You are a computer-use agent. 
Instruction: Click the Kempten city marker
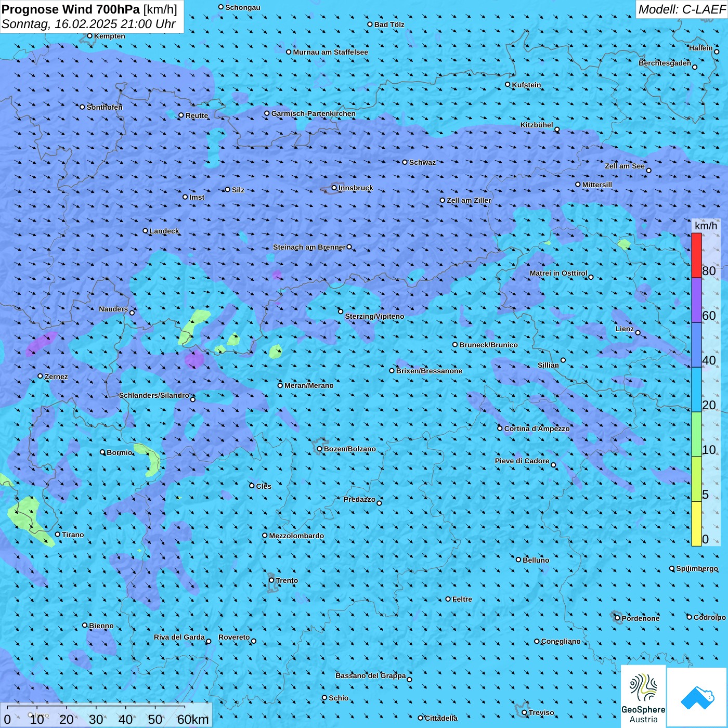click(89, 36)
